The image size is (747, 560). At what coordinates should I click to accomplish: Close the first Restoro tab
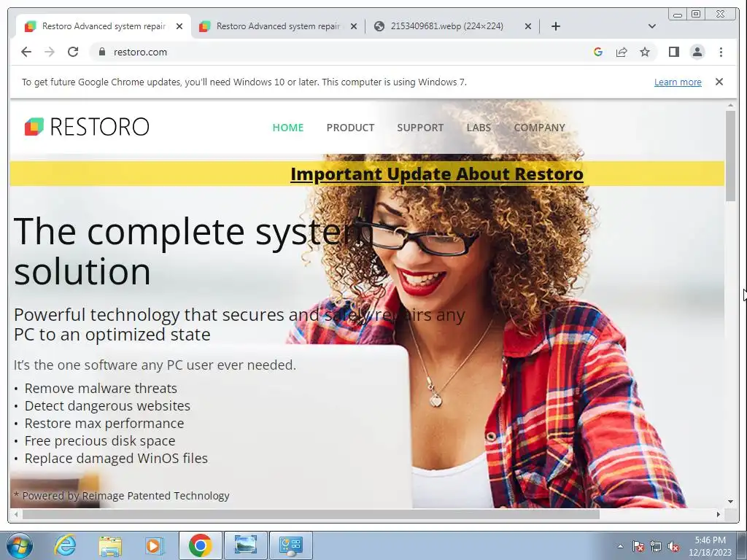[x=179, y=26]
